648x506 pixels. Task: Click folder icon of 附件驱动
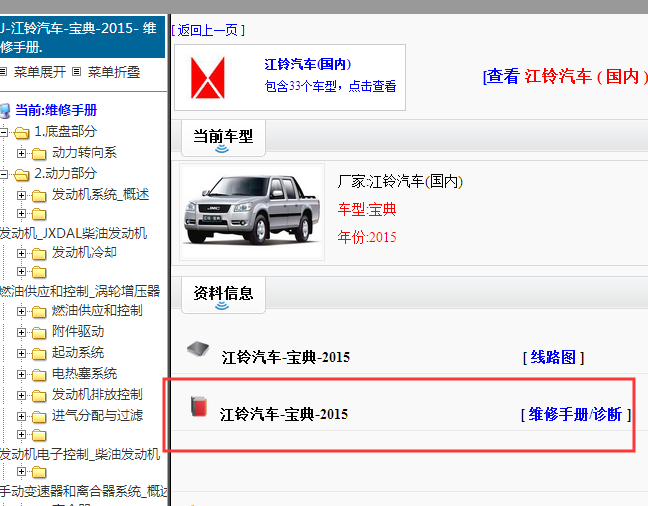click(39, 332)
